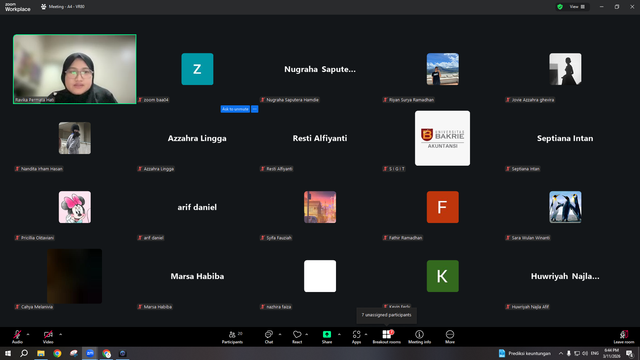Viewport: 640px width, 360px height.
Task: Click the 7 unassigned participants tooltip
Action: click(x=387, y=315)
